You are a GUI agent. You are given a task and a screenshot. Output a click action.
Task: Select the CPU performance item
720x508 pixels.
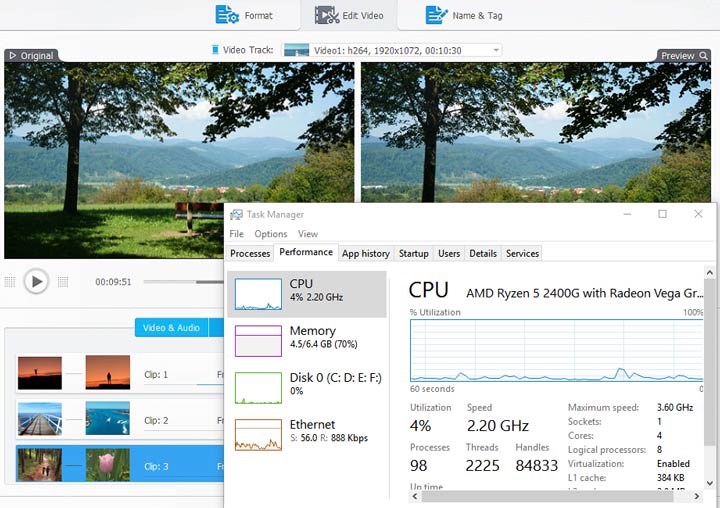point(307,294)
